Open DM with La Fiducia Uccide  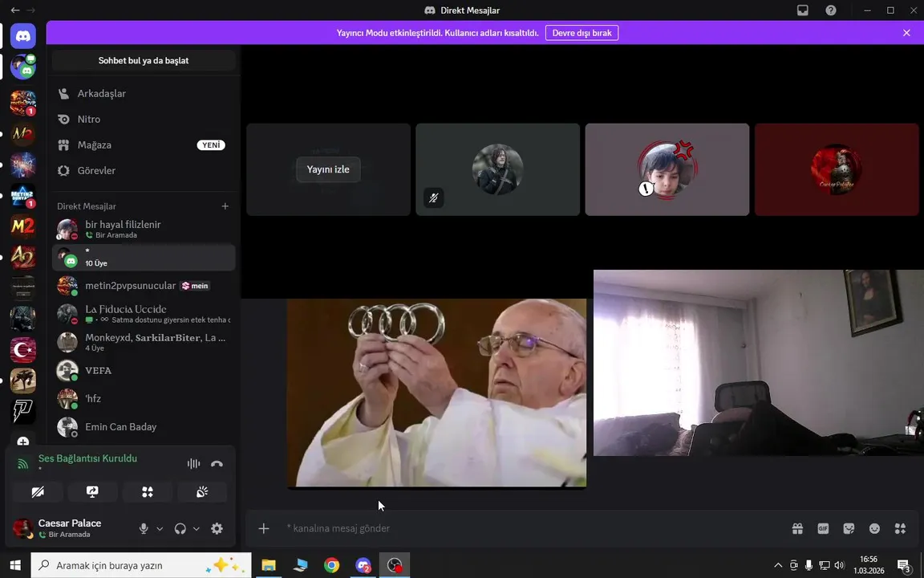(144, 314)
